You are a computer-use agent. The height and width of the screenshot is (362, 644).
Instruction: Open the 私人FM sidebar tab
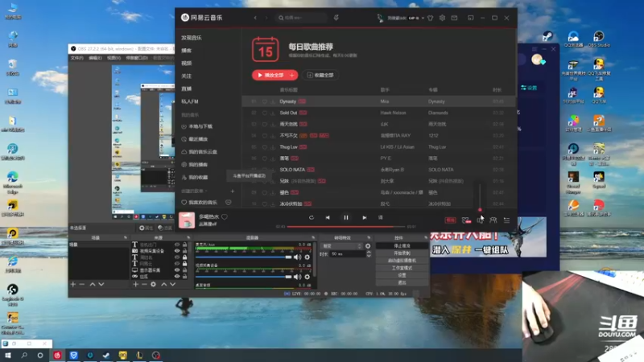[190, 101]
